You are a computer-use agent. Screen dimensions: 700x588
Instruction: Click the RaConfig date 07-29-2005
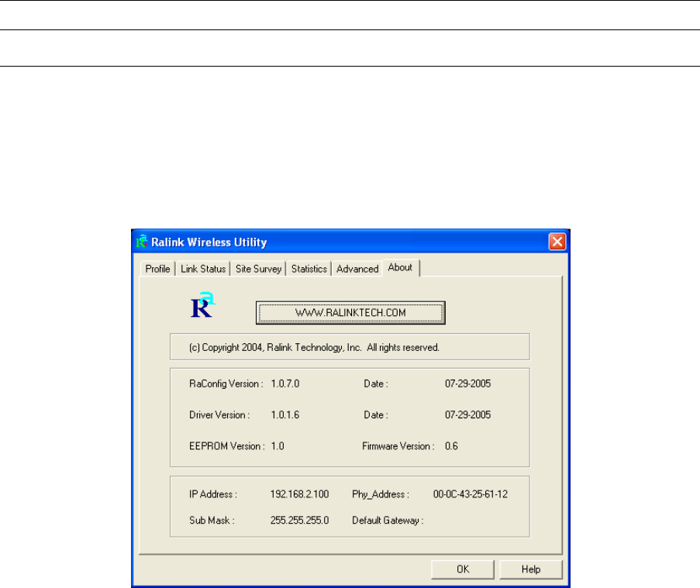[468, 383]
